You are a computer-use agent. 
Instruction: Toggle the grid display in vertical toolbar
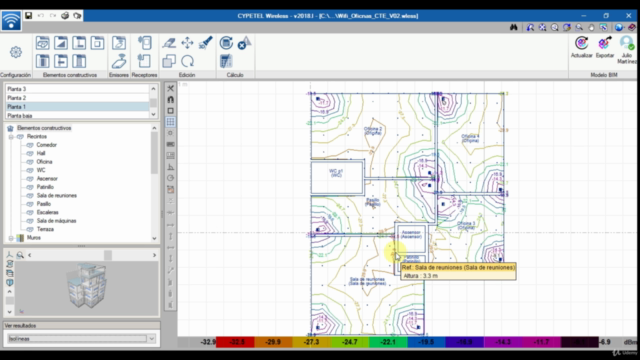click(171, 122)
